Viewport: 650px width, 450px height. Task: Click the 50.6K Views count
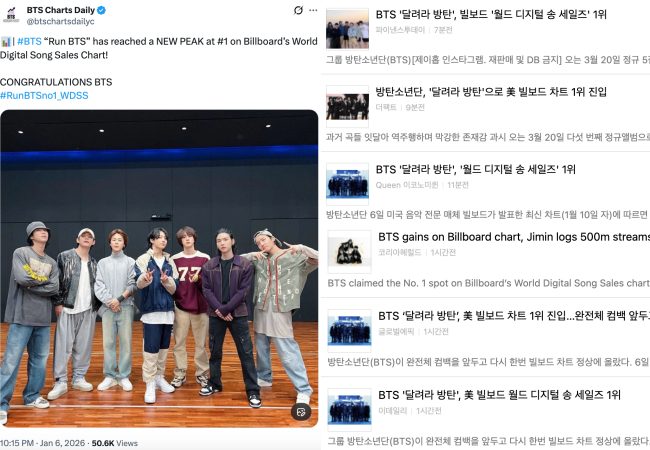click(114, 443)
